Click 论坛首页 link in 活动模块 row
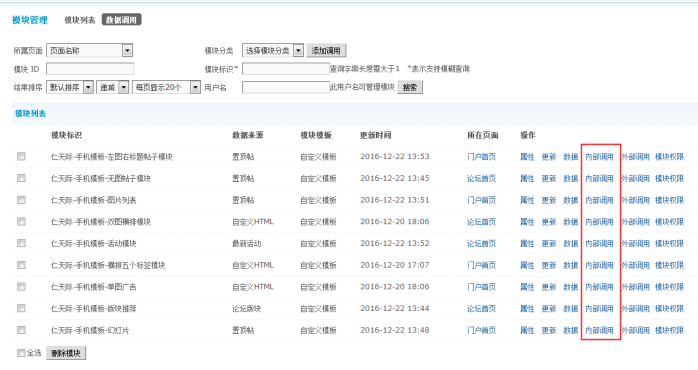Image resolution: width=698 pixels, height=370 pixels. [x=481, y=244]
